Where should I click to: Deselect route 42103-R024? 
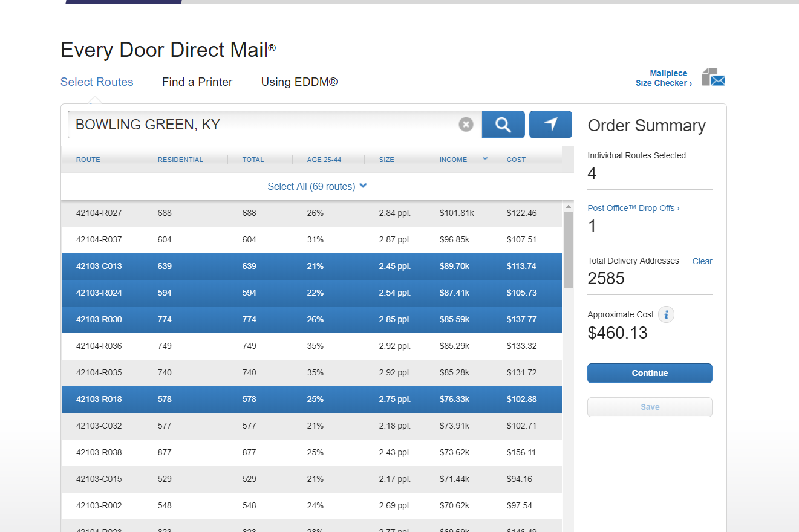click(x=311, y=293)
